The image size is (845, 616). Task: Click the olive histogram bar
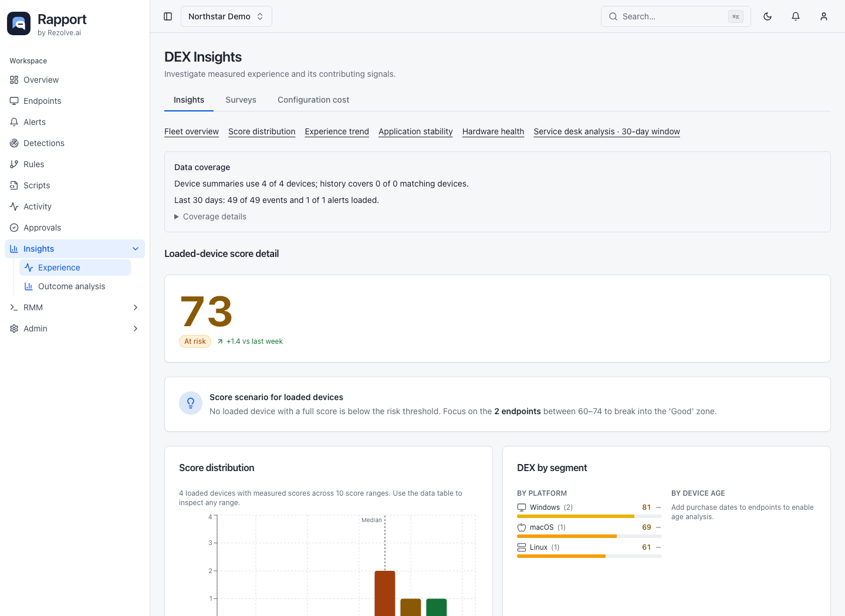[x=411, y=607]
